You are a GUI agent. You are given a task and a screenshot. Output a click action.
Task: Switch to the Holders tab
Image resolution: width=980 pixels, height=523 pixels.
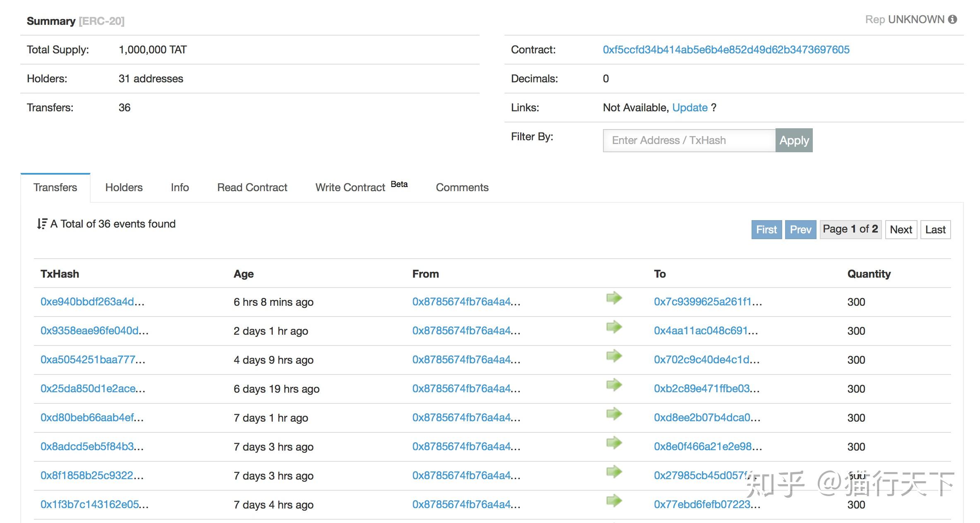pyautogui.click(x=124, y=187)
